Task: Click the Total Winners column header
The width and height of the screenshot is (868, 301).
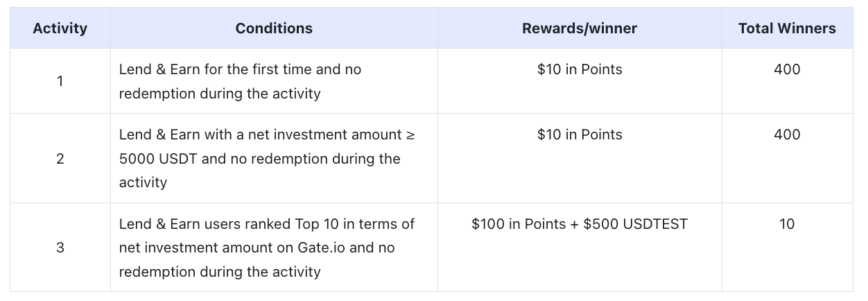Action: tap(787, 28)
